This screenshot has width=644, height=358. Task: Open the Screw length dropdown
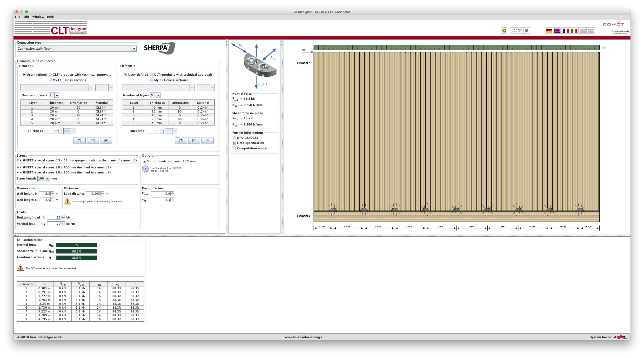[x=47, y=178]
